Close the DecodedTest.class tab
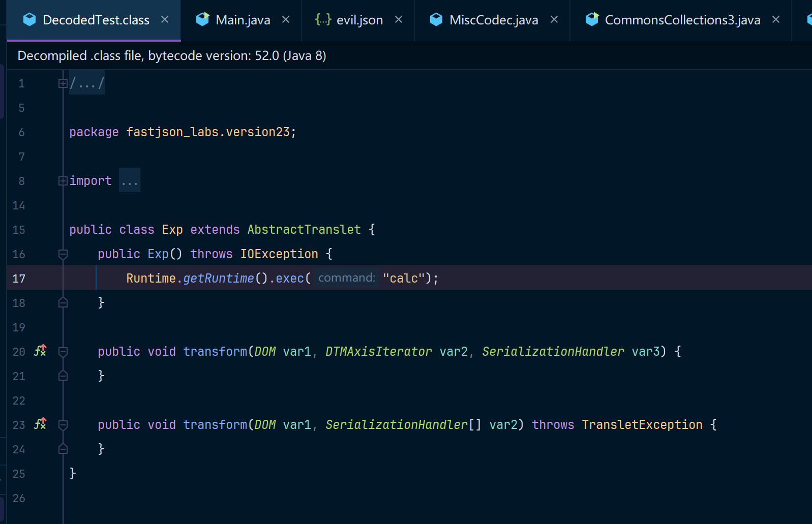 (165, 19)
